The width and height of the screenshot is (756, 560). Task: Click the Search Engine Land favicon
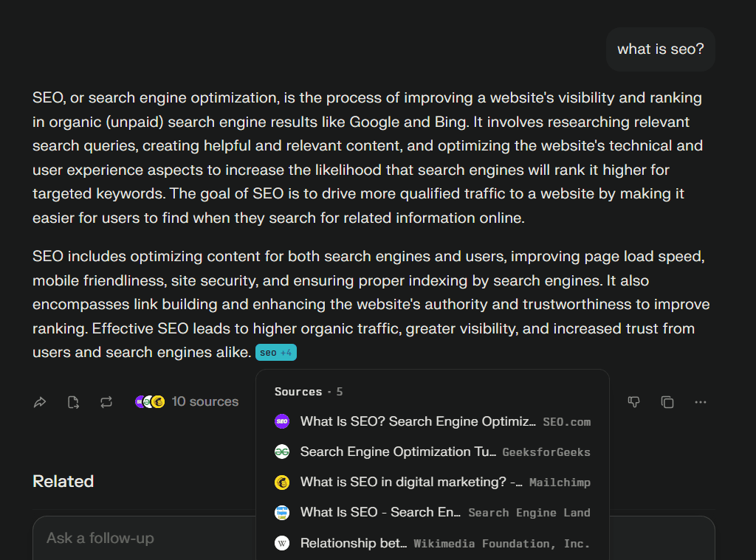tap(281, 512)
